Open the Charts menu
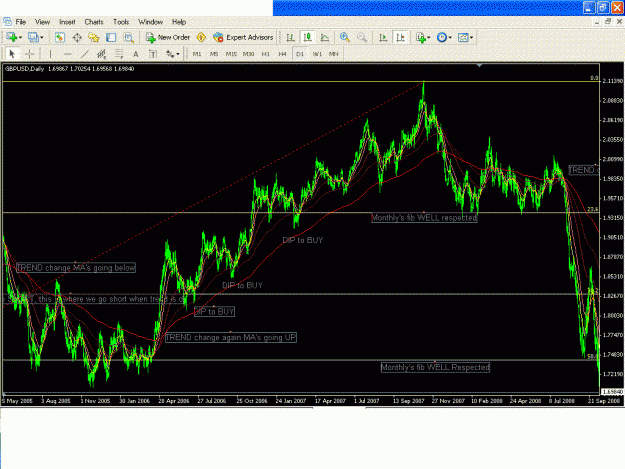This screenshot has height=469, width=625. click(94, 22)
